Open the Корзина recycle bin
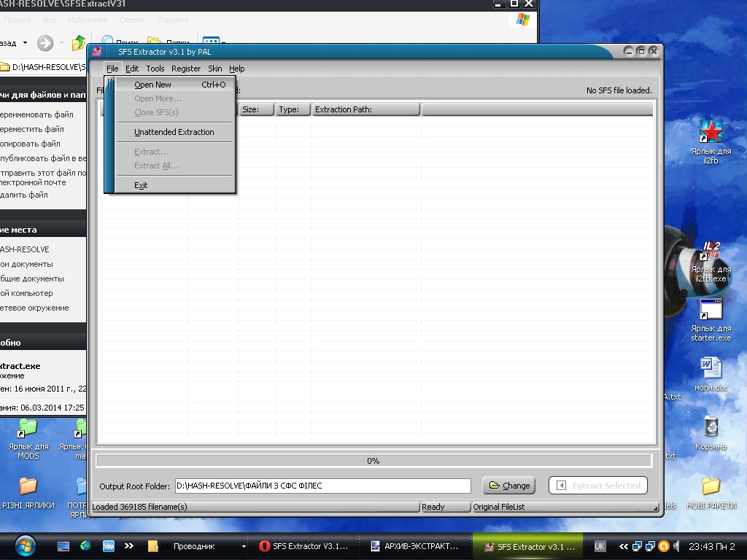 (711, 427)
